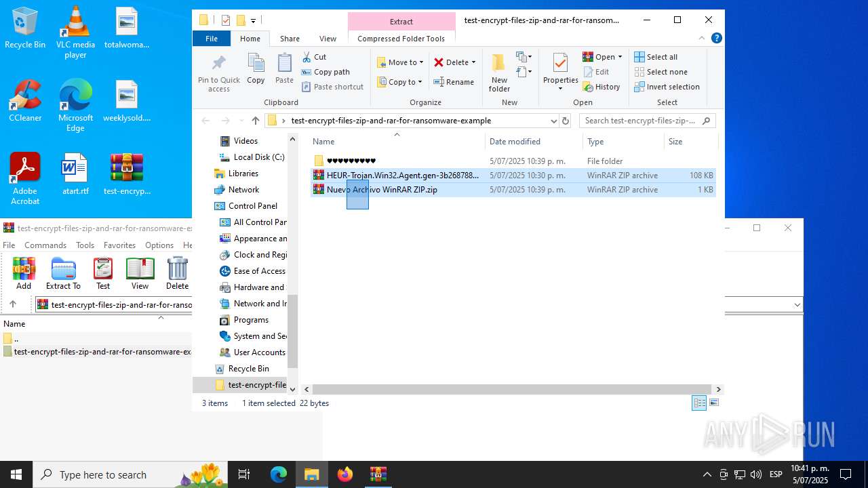
Task: Click the Paste ribbon icon
Action: [284, 68]
